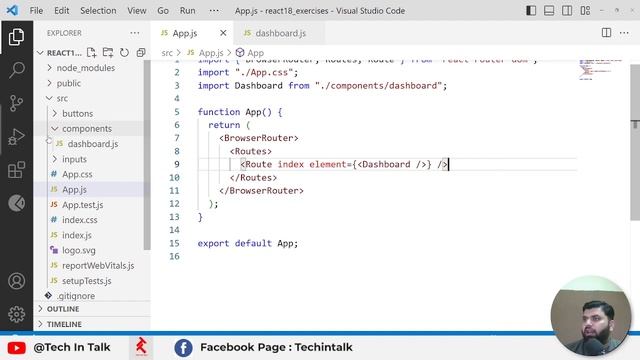Open the File menu
Viewport: 640px width, 360px height.
click(x=36, y=11)
